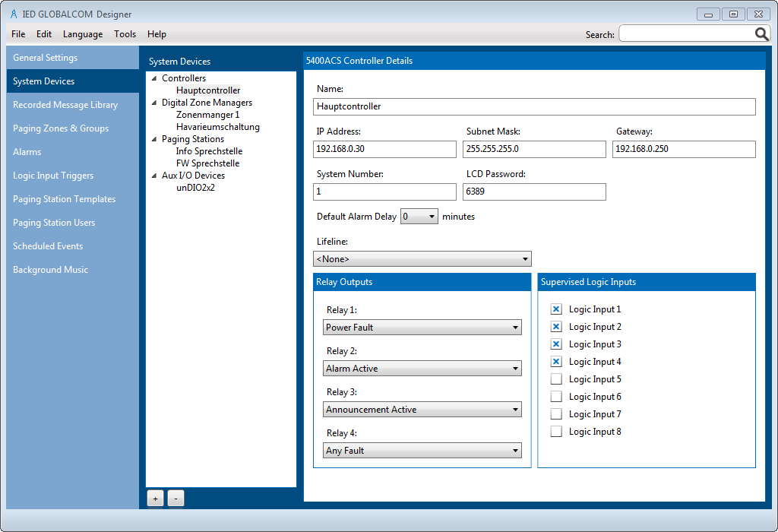Click the add device plus button

155,499
